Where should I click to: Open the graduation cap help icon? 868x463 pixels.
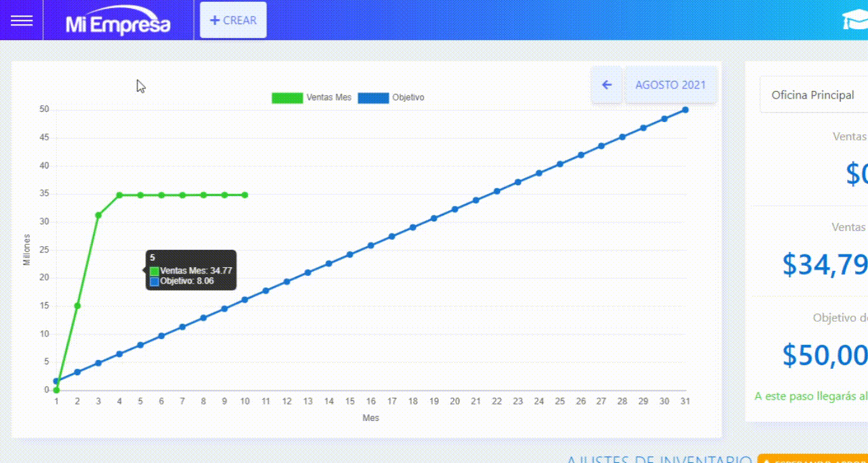pyautogui.click(x=855, y=21)
